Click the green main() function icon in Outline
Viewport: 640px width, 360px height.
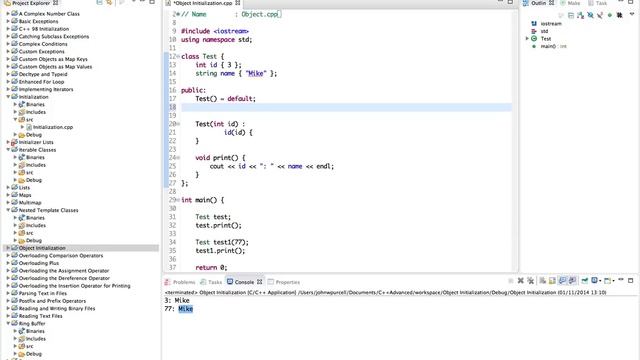click(534, 46)
